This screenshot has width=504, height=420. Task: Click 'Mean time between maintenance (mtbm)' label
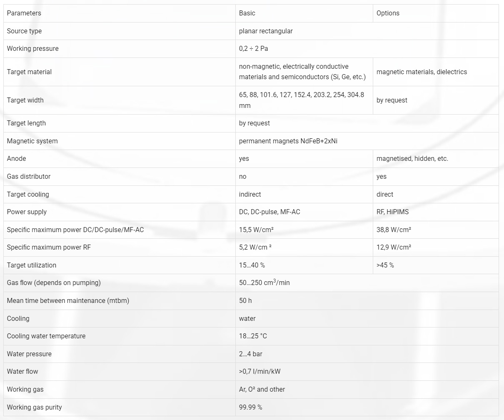pos(68,300)
